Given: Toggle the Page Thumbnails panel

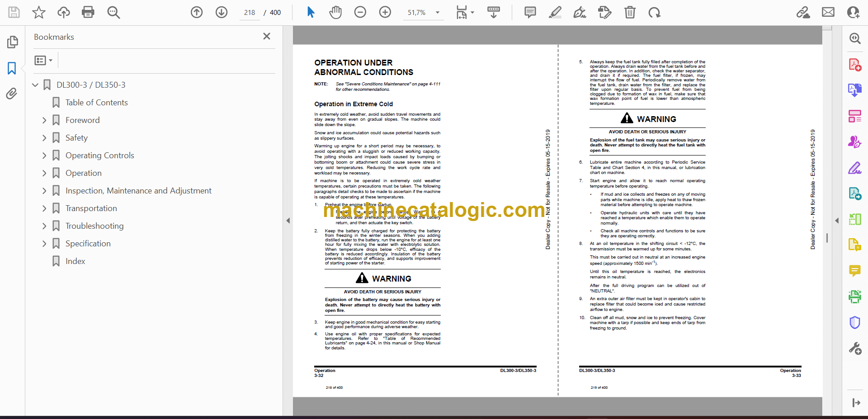Looking at the screenshot, I should pos(12,42).
